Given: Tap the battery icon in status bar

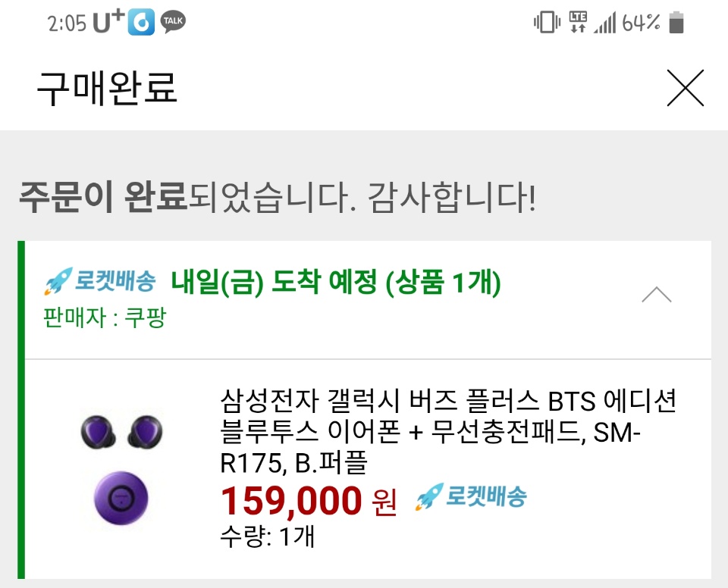Looking at the screenshot, I should [x=676, y=23].
